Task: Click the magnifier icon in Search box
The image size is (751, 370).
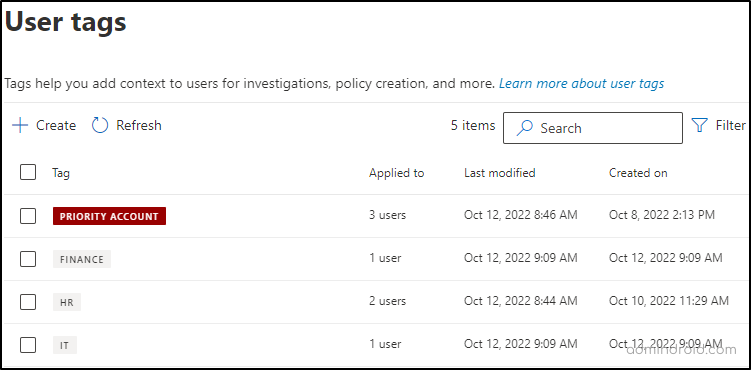Action: [x=524, y=128]
